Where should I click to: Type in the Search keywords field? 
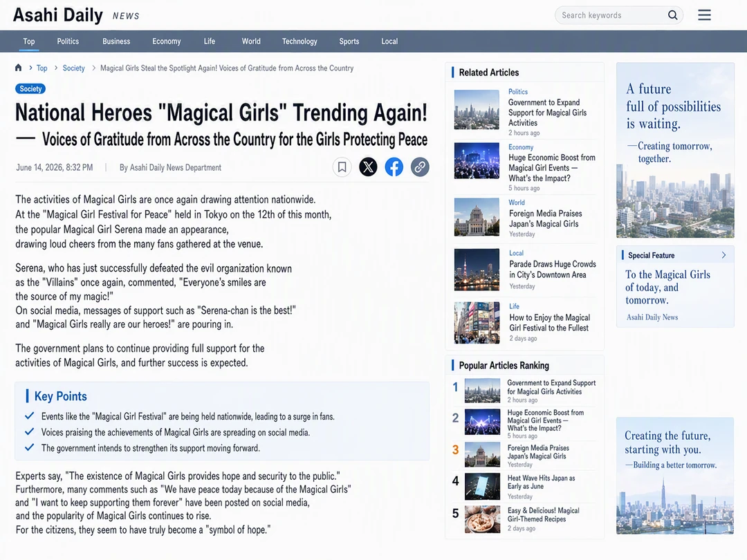click(612, 15)
